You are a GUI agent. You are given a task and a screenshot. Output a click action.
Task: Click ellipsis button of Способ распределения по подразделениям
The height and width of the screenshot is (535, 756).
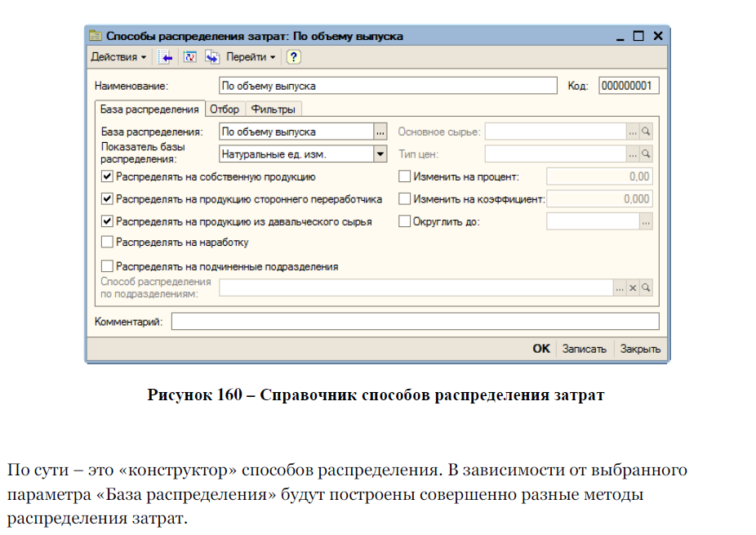point(620,288)
